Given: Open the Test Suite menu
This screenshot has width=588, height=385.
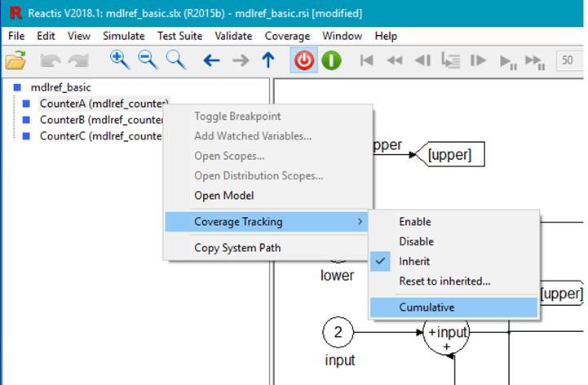Looking at the screenshot, I should 179,36.
